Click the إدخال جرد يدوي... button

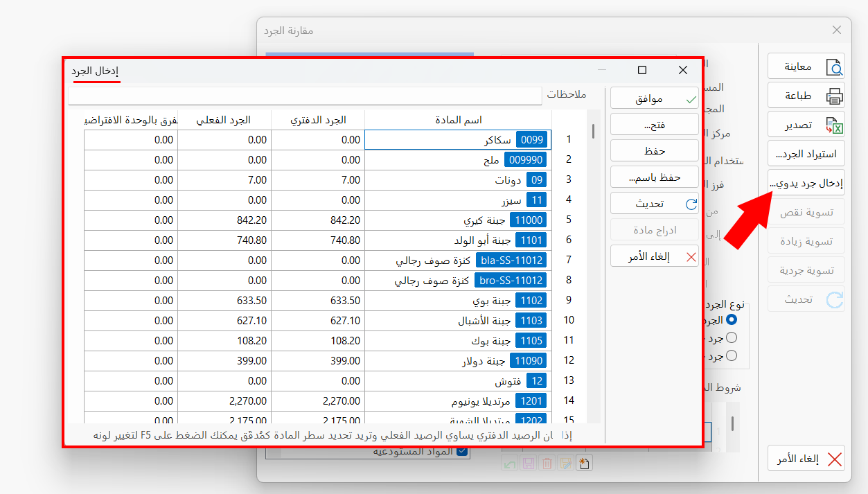tap(806, 183)
